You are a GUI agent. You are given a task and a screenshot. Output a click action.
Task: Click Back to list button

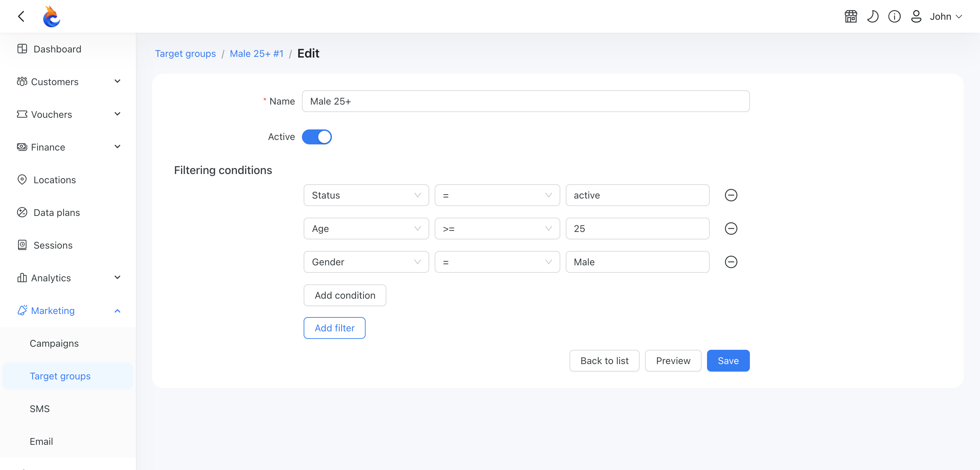(604, 361)
